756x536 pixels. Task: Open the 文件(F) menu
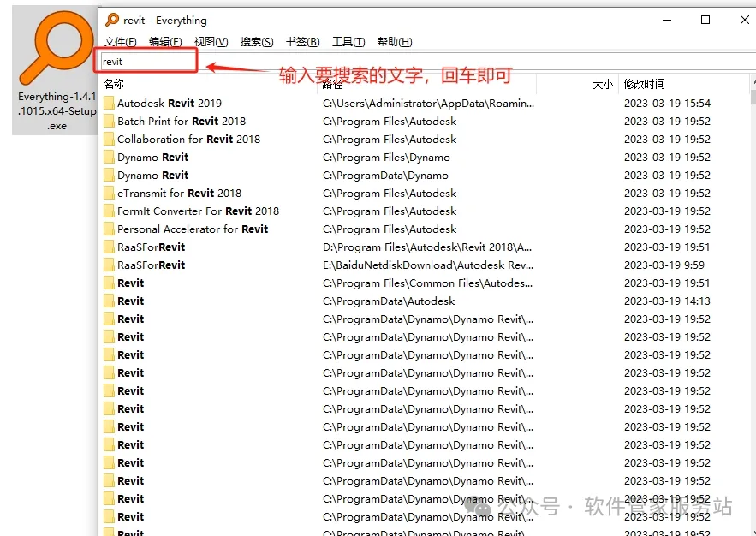click(120, 42)
